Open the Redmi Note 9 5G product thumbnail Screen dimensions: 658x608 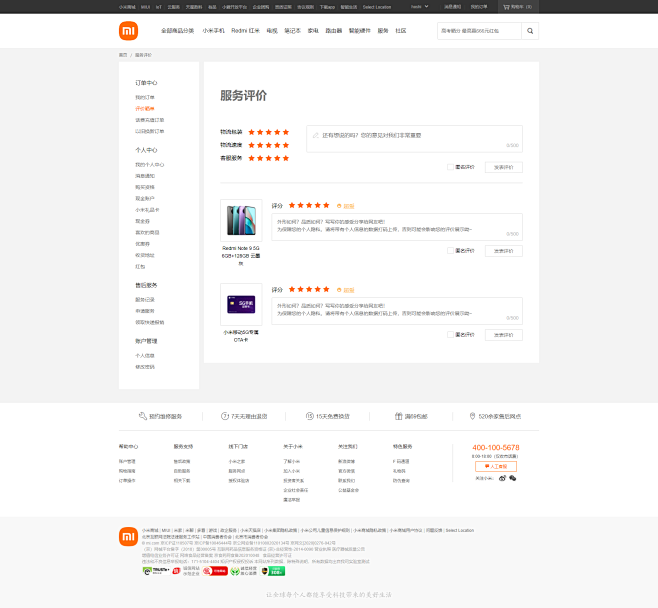241,220
